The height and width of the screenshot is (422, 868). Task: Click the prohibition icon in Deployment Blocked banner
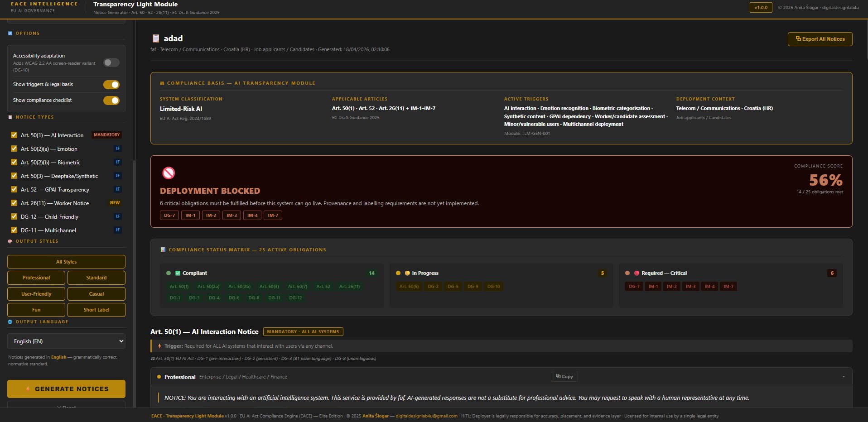[168, 173]
